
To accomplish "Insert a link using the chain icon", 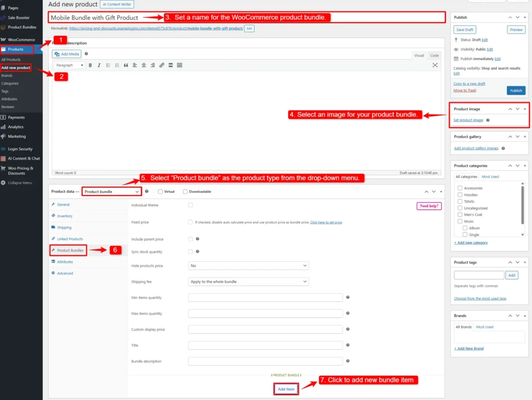I will point(162,65).
